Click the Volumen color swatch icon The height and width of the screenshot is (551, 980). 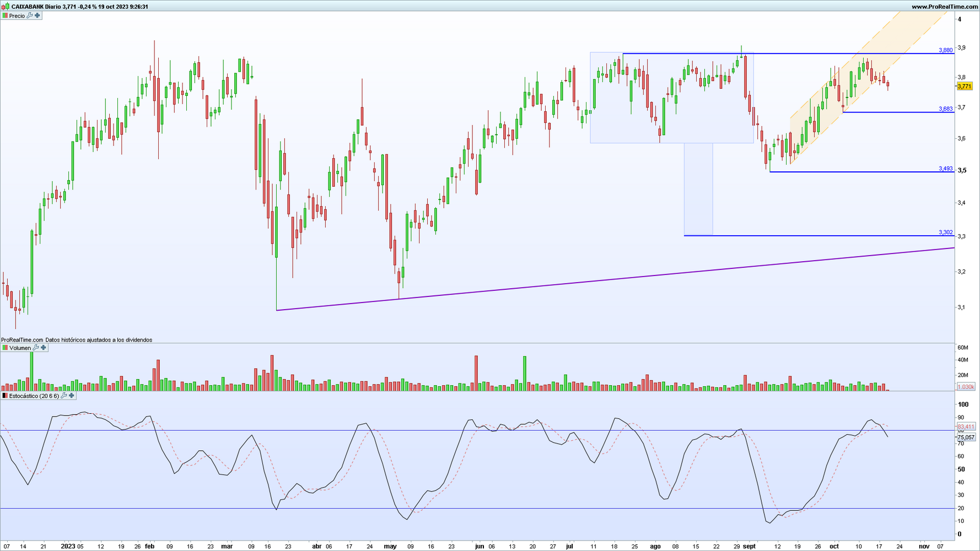point(5,348)
